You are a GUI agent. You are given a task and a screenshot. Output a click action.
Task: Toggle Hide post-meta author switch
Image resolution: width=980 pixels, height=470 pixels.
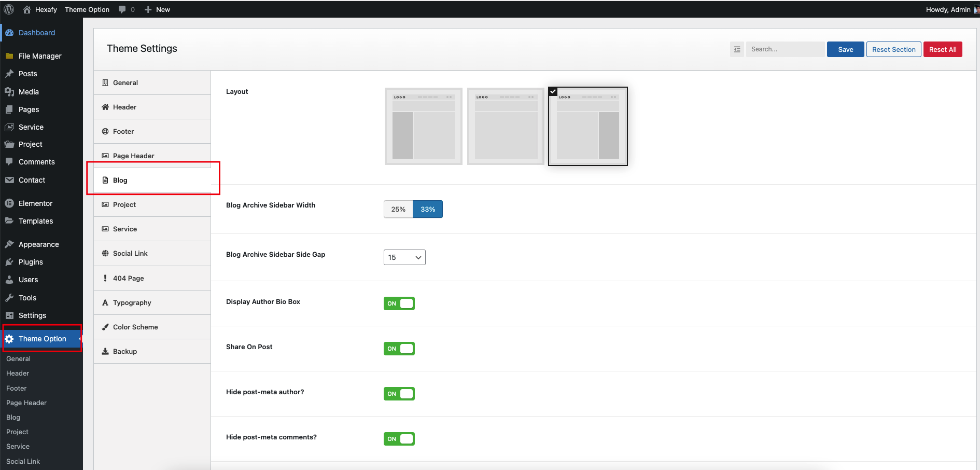pyautogui.click(x=399, y=394)
